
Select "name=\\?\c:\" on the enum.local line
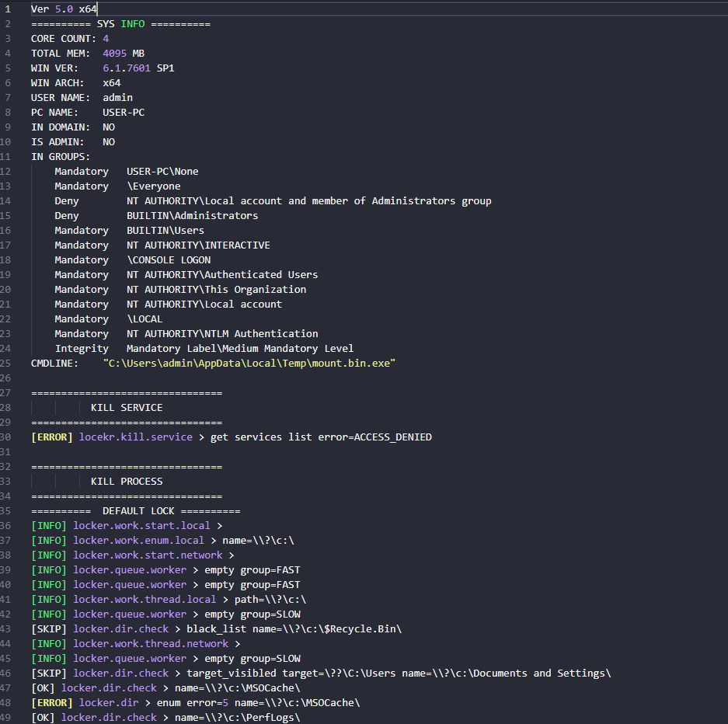(x=258, y=541)
